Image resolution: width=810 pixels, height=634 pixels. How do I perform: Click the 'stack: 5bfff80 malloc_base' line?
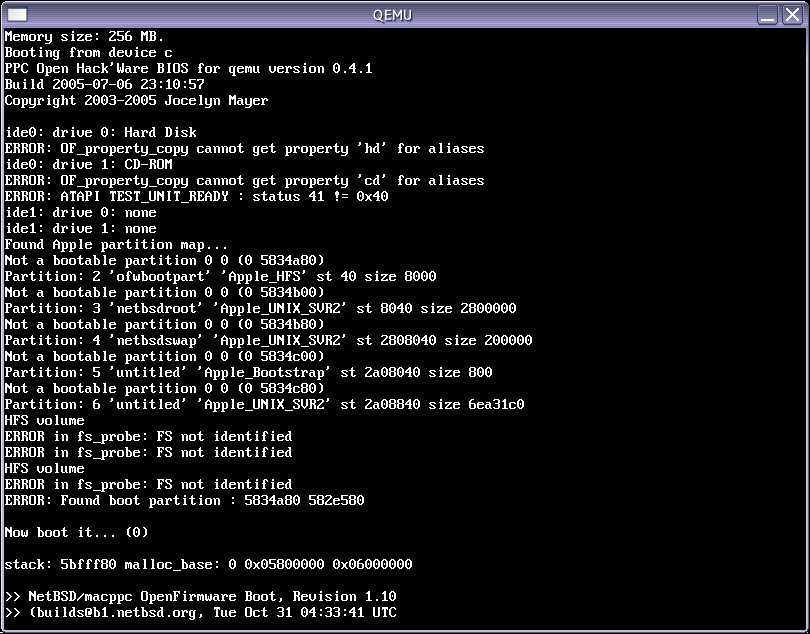pyautogui.click(x=208, y=565)
